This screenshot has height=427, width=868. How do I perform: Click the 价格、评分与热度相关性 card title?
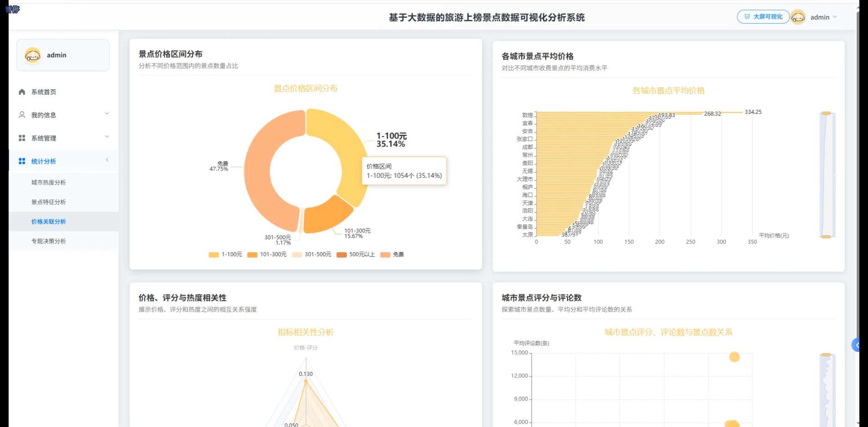tap(182, 298)
